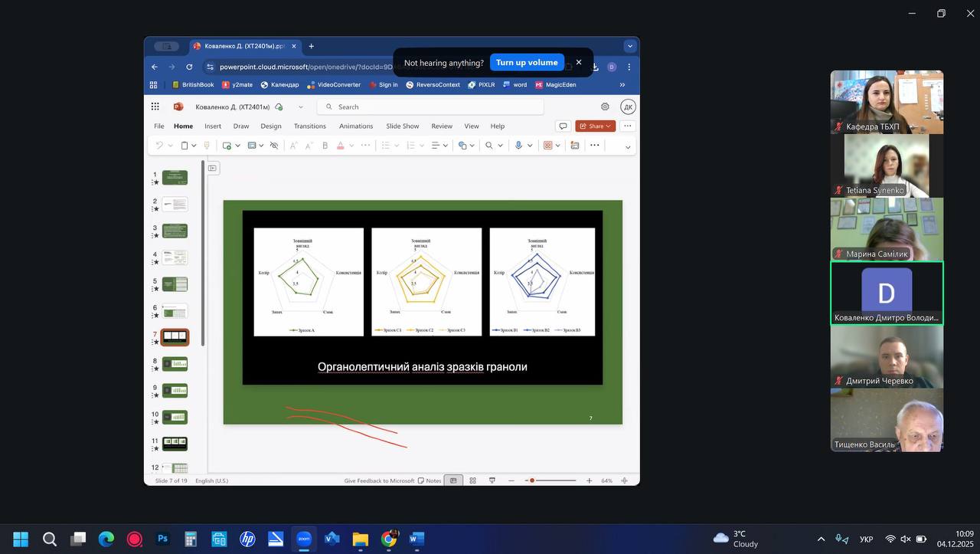Toggle Normal view button in status bar

pos(453,480)
